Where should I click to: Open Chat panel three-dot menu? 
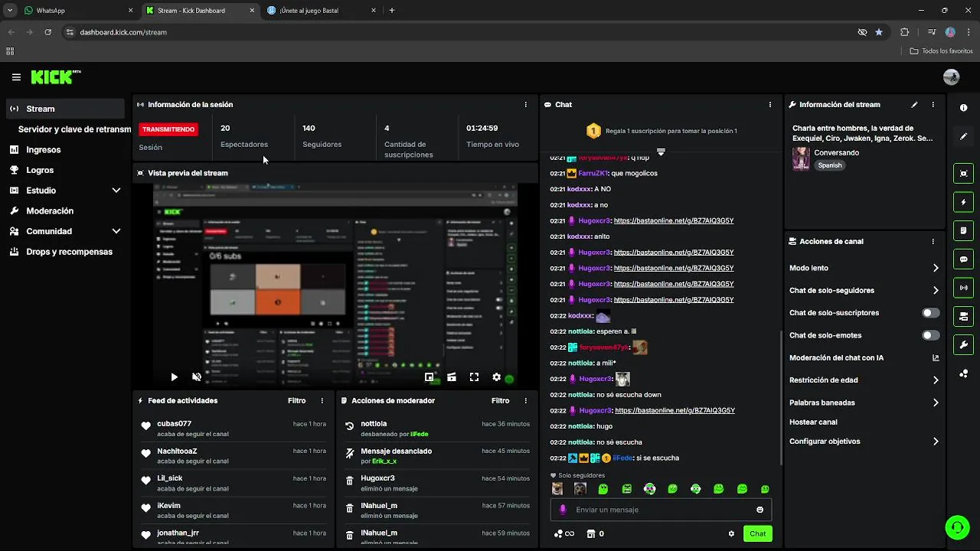click(769, 105)
